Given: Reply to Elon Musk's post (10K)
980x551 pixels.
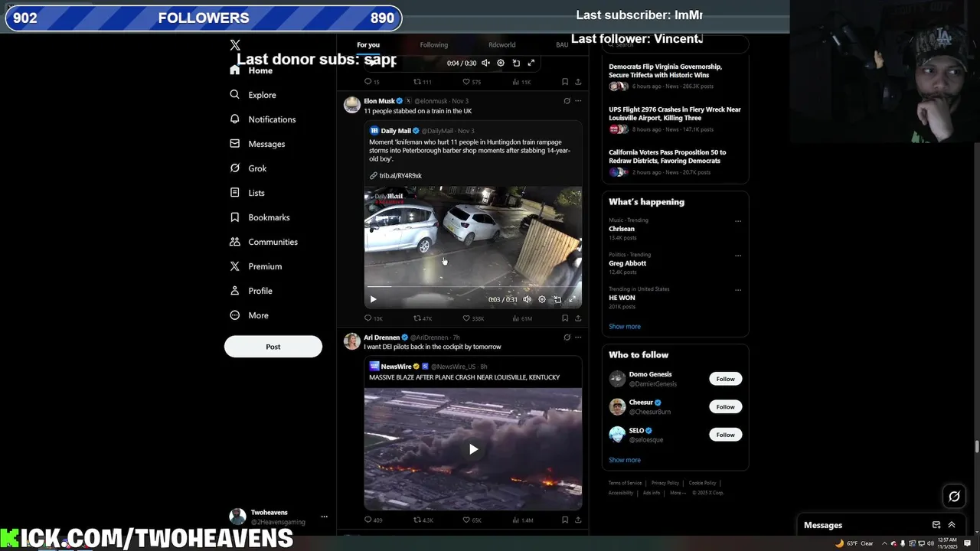Looking at the screenshot, I should [373, 318].
